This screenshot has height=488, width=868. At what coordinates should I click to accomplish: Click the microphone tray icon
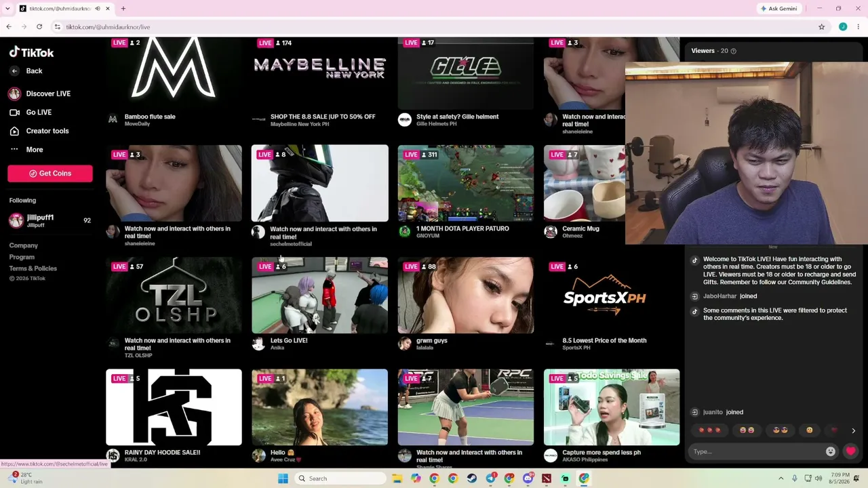(x=795, y=479)
